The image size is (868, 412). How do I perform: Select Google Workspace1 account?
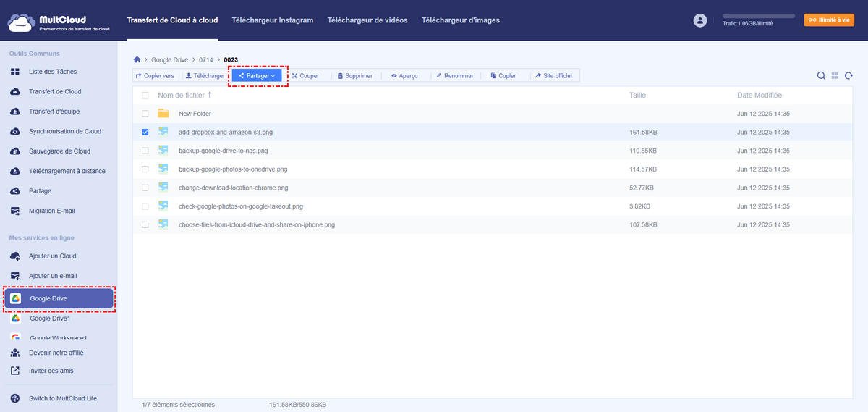click(59, 337)
